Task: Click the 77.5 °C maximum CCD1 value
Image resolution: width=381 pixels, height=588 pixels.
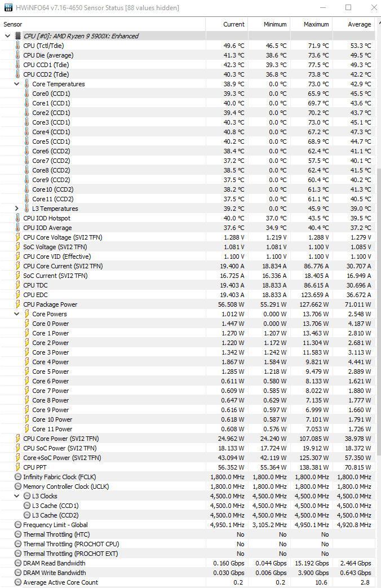Action: 318,65
